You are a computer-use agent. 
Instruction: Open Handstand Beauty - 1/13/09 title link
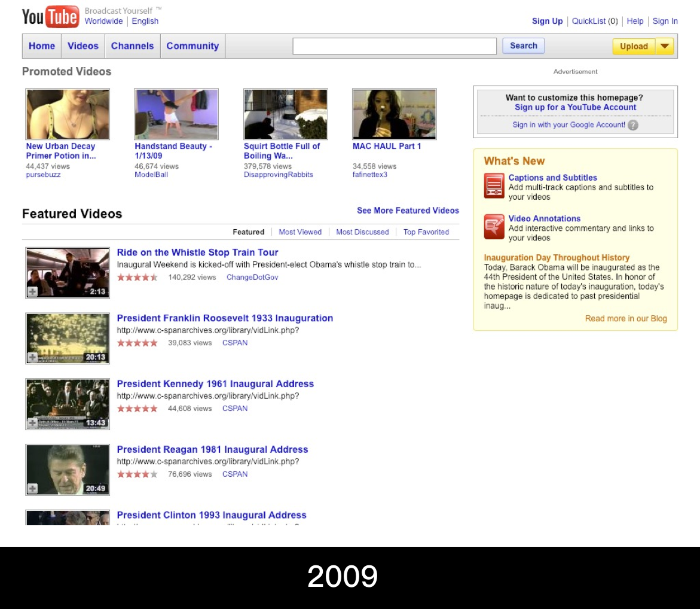173,151
